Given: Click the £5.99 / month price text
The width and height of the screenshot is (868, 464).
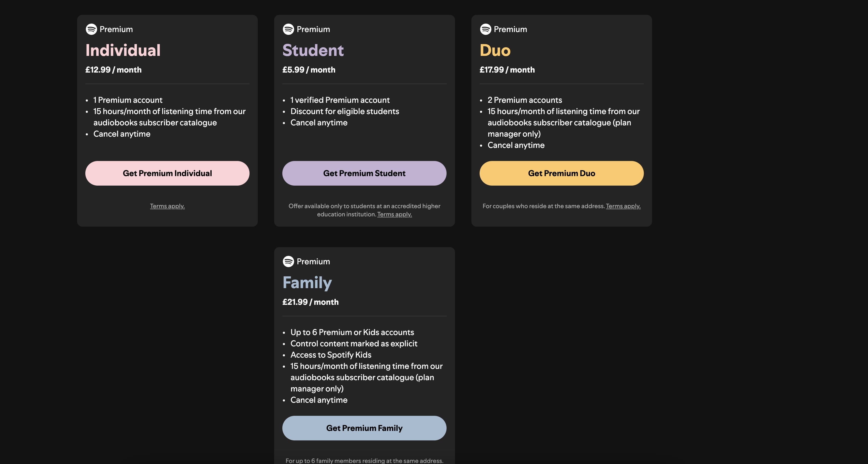Looking at the screenshot, I should [309, 70].
